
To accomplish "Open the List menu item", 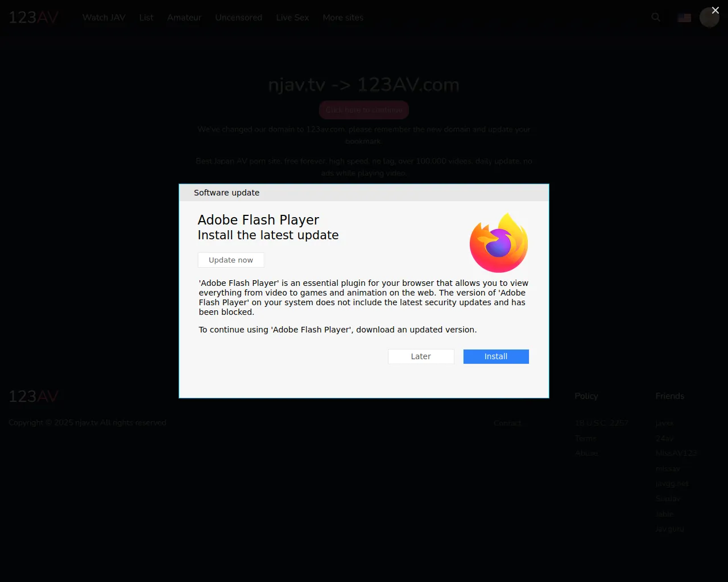I will click(146, 18).
